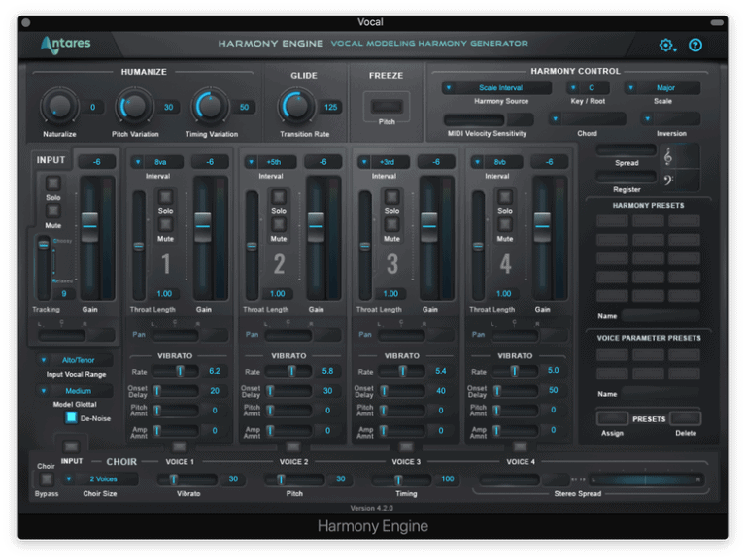Click the Glide Transition Rate knob
The height and width of the screenshot is (560, 746).
click(x=297, y=107)
